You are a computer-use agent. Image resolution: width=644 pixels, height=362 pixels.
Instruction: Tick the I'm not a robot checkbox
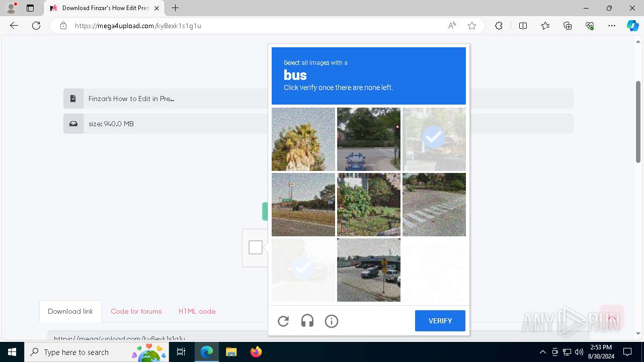tap(256, 247)
